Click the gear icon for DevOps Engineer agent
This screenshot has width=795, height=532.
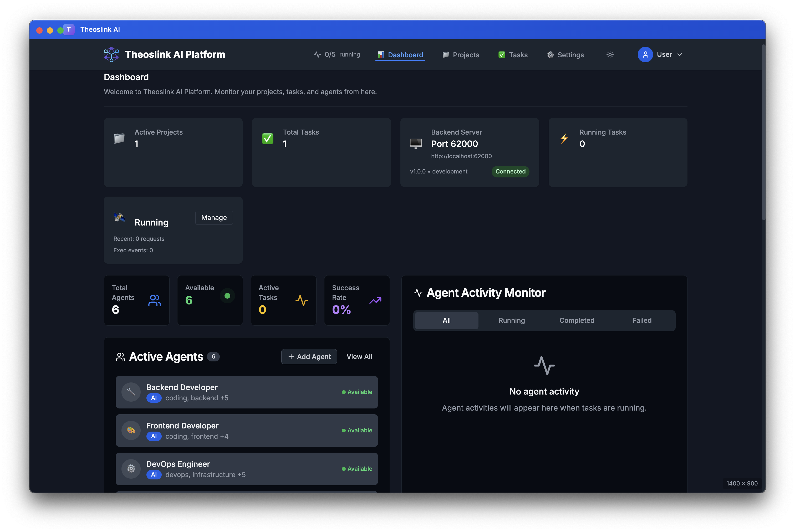click(x=131, y=469)
